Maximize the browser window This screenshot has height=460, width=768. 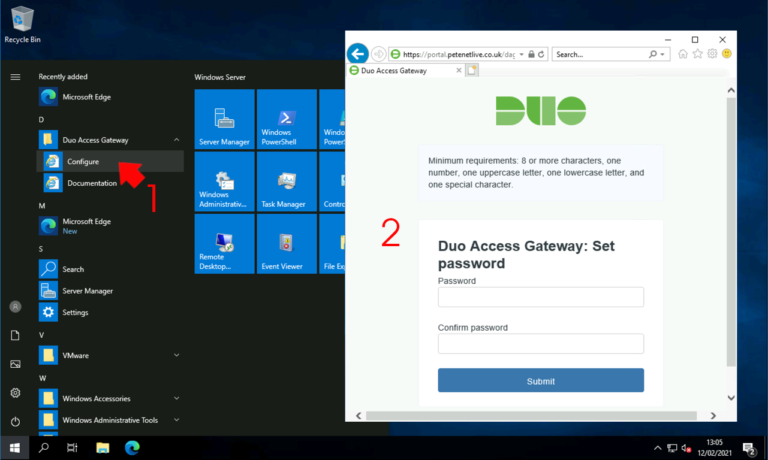click(695, 40)
